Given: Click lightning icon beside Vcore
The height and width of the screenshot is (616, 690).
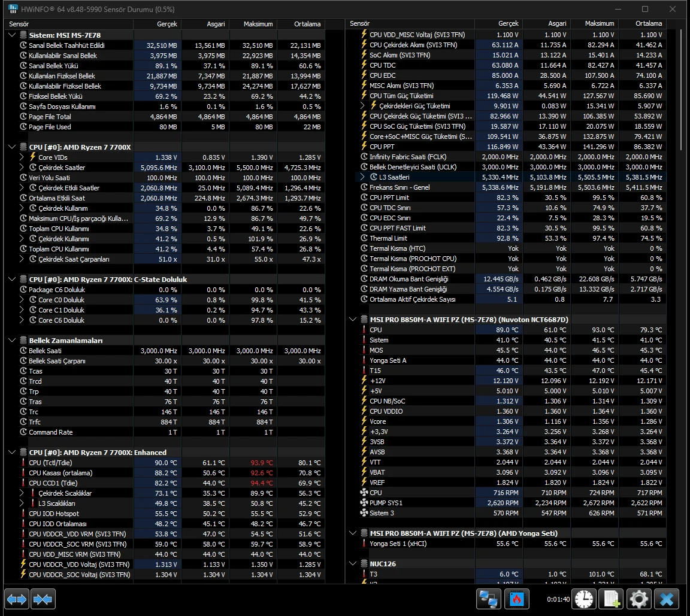Looking at the screenshot, I should click(364, 421).
